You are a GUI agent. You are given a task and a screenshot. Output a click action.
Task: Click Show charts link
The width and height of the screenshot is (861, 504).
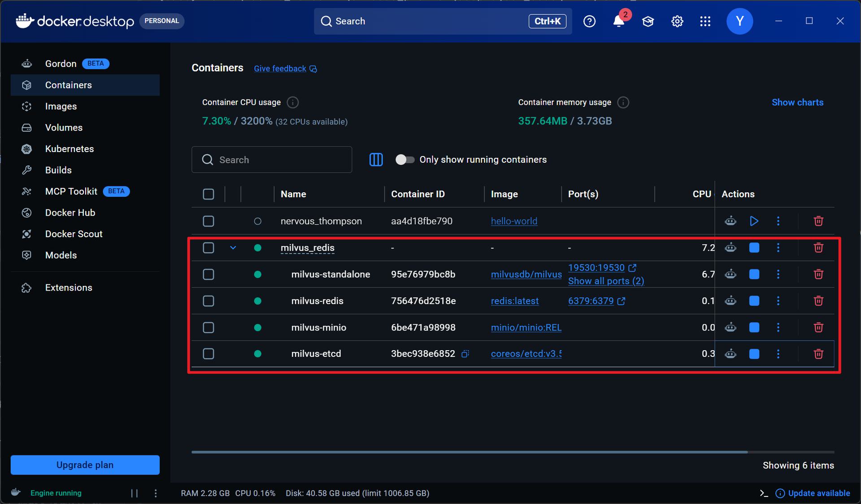(x=797, y=102)
